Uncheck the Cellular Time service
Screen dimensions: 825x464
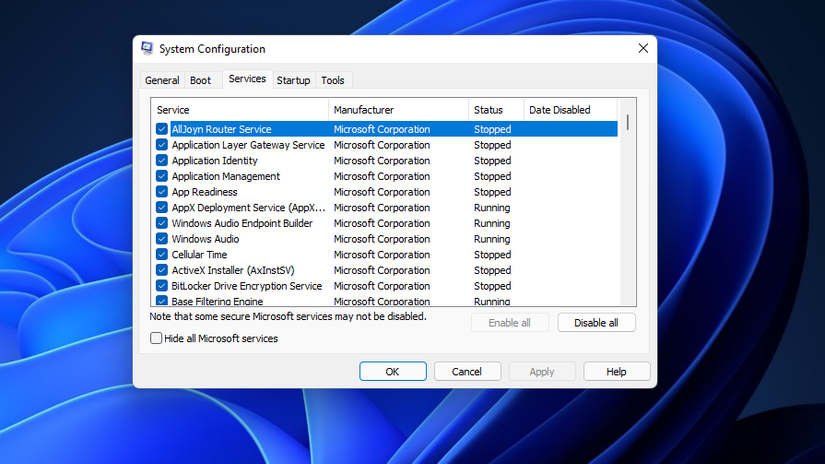coord(162,255)
